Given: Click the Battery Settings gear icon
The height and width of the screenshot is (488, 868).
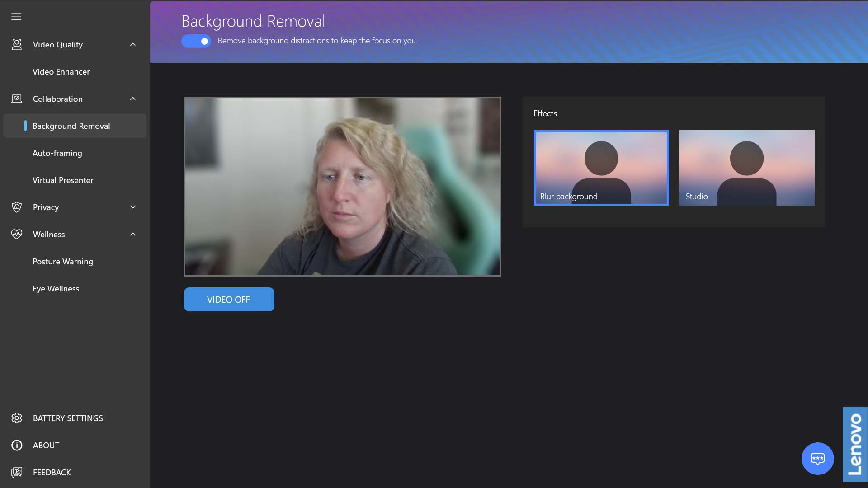Looking at the screenshot, I should (x=17, y=418).
